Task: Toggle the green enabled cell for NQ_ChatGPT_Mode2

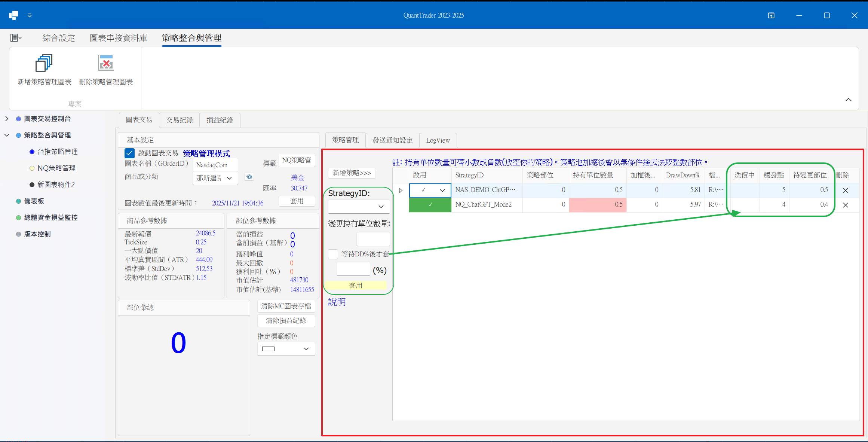Action: 430,205
